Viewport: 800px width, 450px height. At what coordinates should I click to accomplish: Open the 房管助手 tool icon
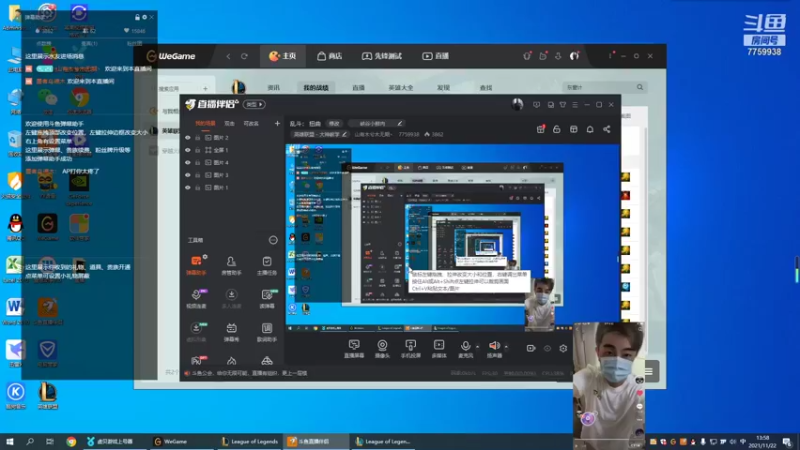point(231,265)
